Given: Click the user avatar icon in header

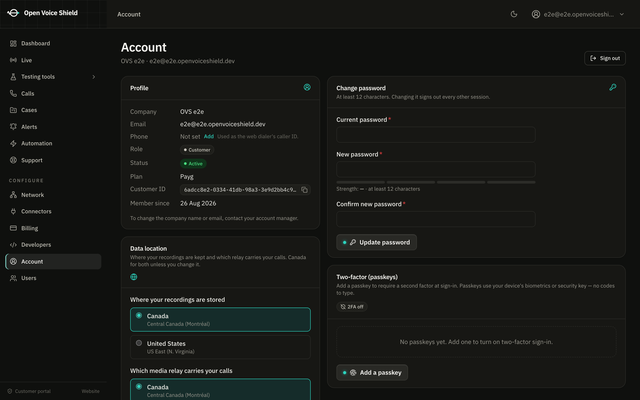Looking at the screenshot, I should click(536, 14).
